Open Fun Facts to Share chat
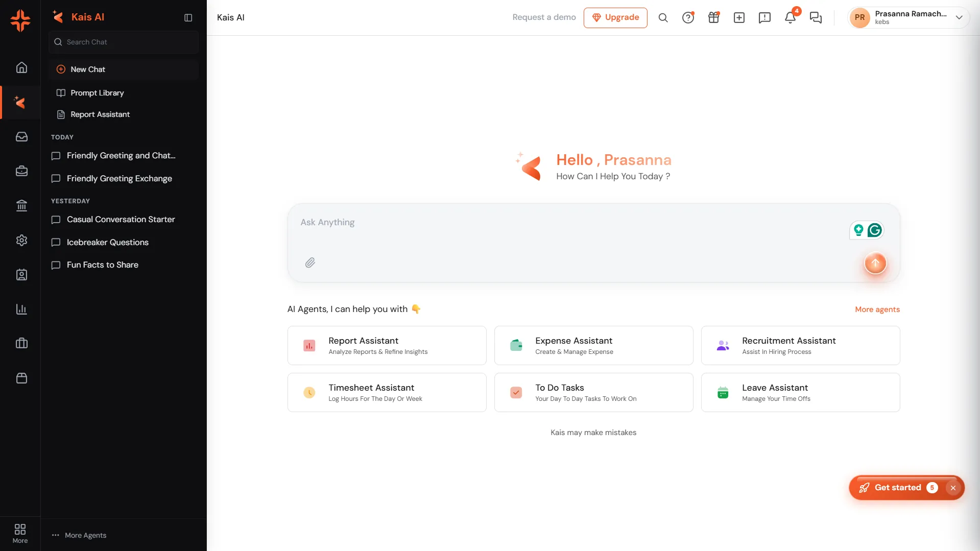The width and height of the screenshot is (980, 551). [x=102, y=265]
